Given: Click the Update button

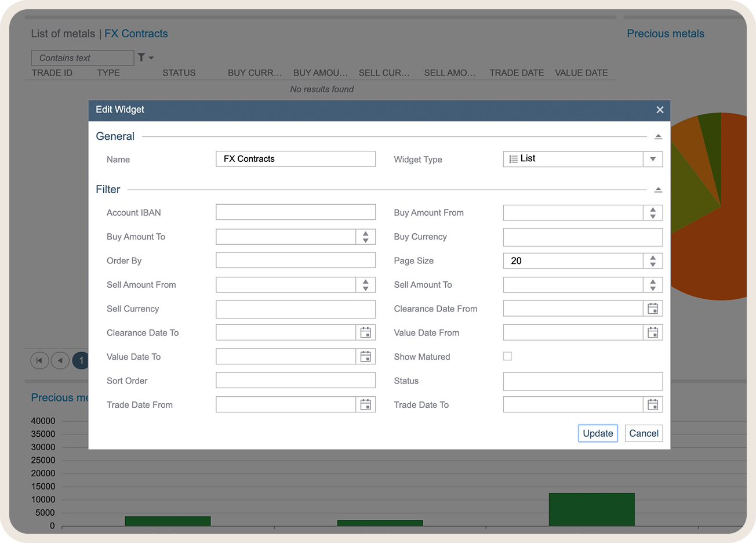Looking at the screenshot, I should click(x=598, y=433).
